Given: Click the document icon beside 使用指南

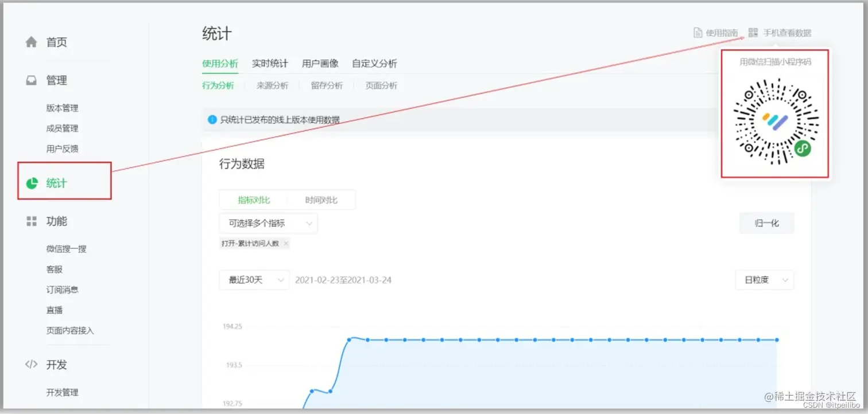Looking at the screenshot, I should point(698,33).
